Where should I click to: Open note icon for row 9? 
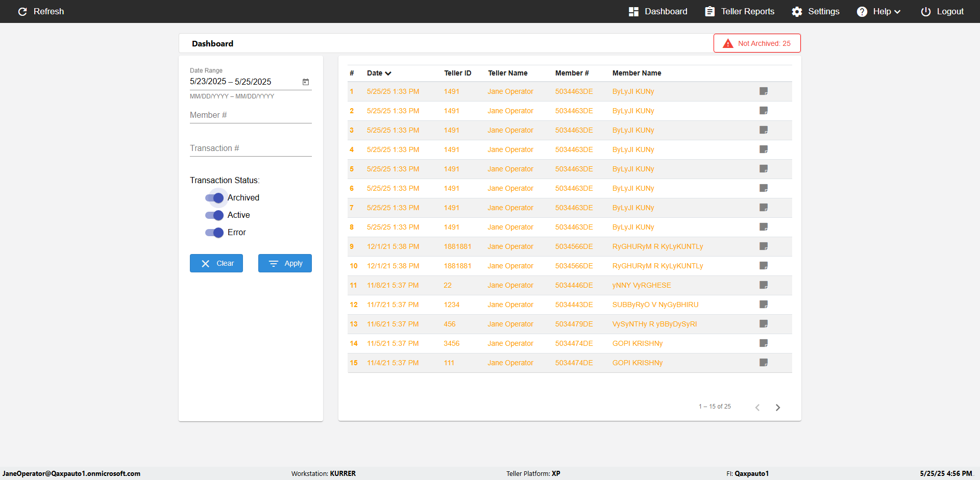point(764,246)
